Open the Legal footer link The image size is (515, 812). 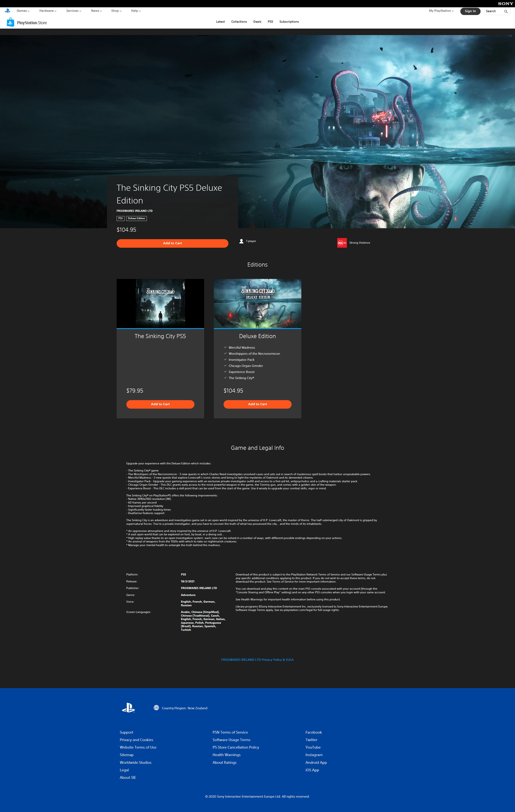[124, 770]
